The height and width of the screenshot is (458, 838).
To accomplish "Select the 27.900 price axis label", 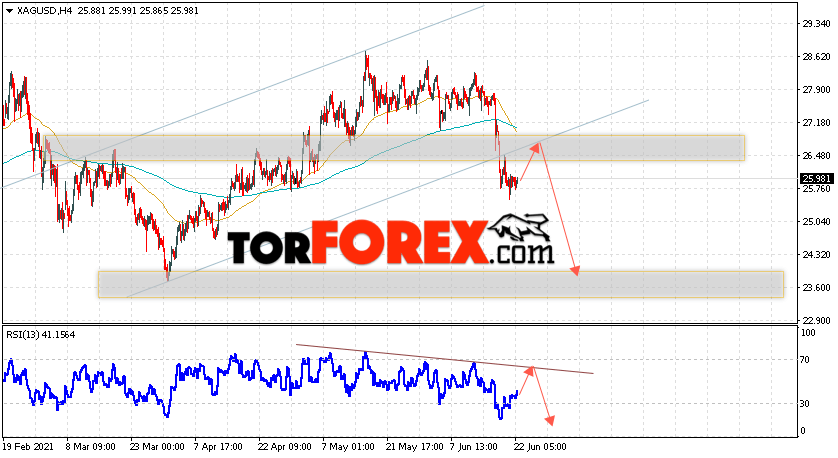I will pyautogui.click(x=817, y=90).
